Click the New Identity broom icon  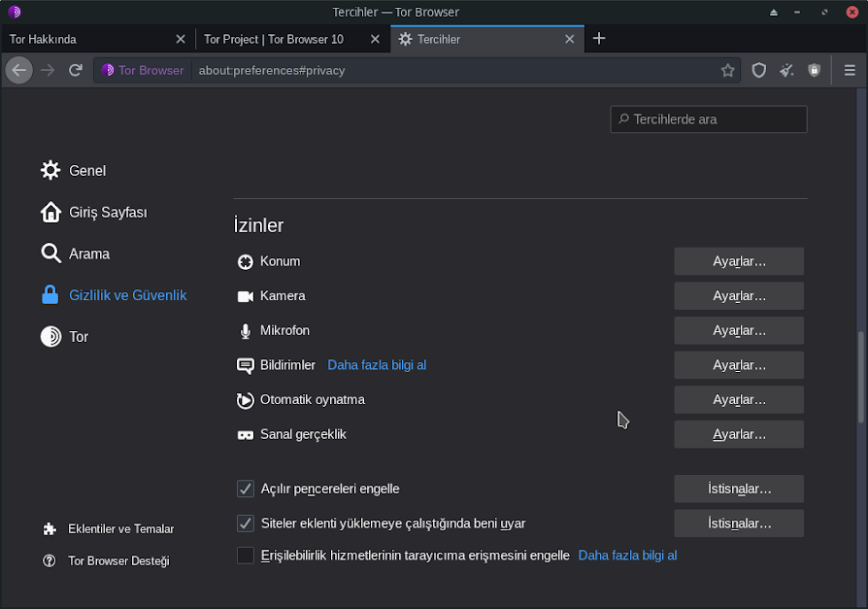[786, 70]
